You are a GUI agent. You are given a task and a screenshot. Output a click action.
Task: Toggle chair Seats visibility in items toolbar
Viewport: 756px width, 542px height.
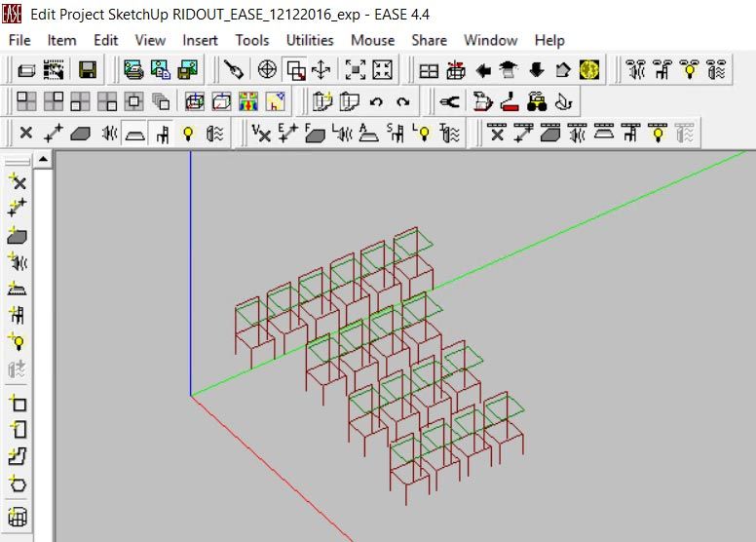click(x=162, y=134)
